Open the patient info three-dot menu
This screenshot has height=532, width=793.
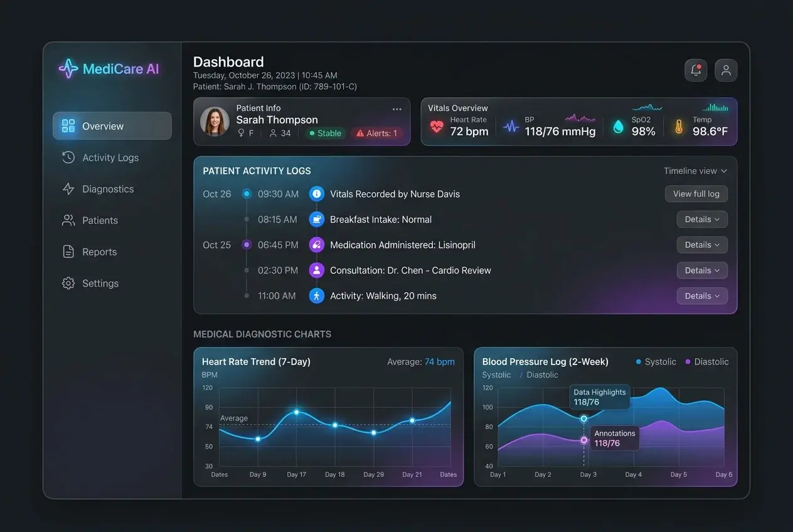pyautogui.click(x=397, y=109)
